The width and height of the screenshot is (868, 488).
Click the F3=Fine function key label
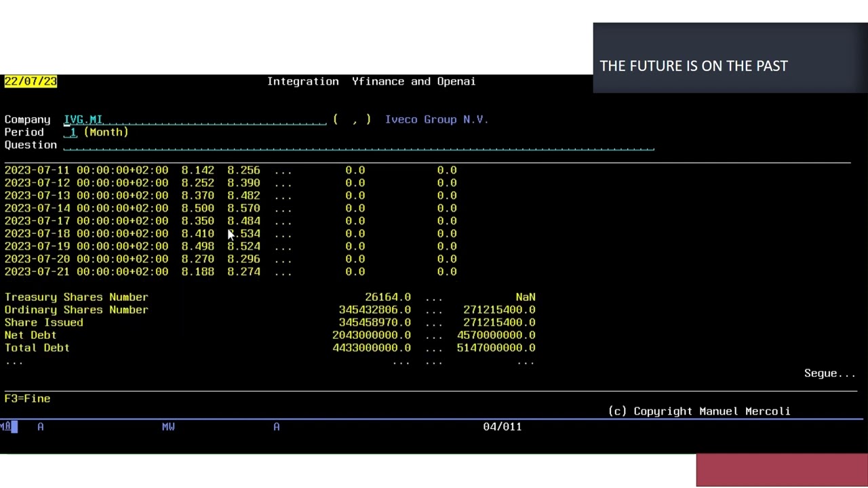click(27, 399)
